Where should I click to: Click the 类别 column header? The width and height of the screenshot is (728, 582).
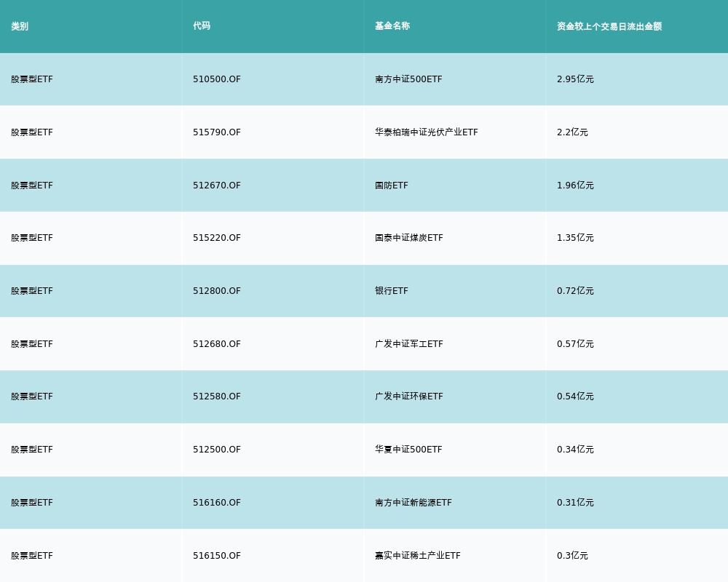[20, 26]
